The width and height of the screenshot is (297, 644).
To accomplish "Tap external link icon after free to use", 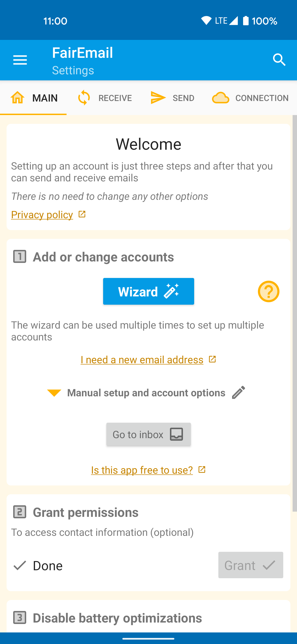I will click(x=202, y=470).
